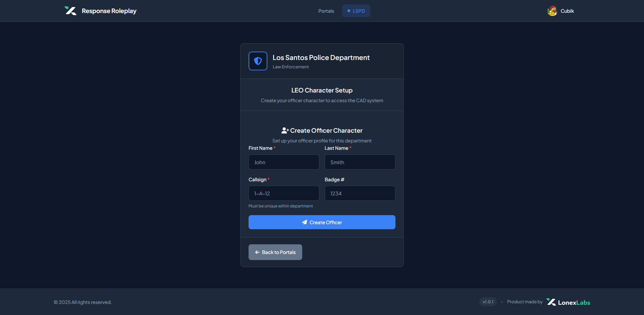Viewport: 644px width, 315px height.
Task: Click the Response Roleplay logo icon
Action: (x=70, y=11)
